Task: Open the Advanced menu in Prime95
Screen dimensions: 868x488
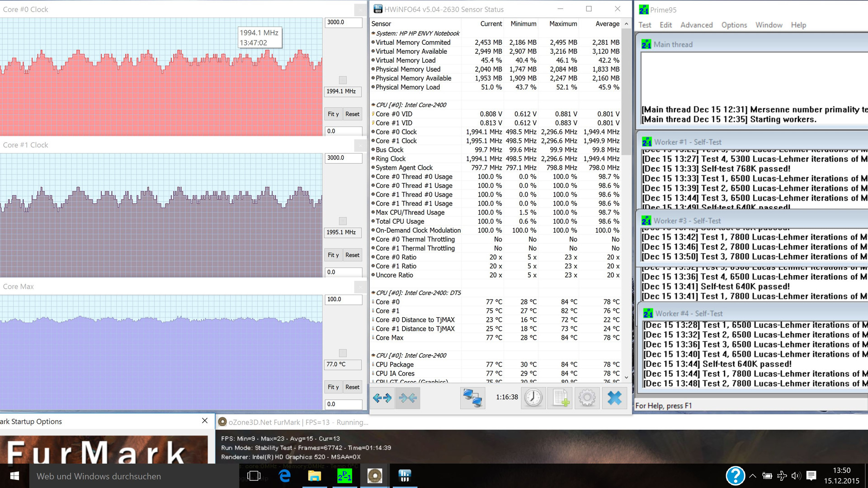Action: tap(697, 25)
